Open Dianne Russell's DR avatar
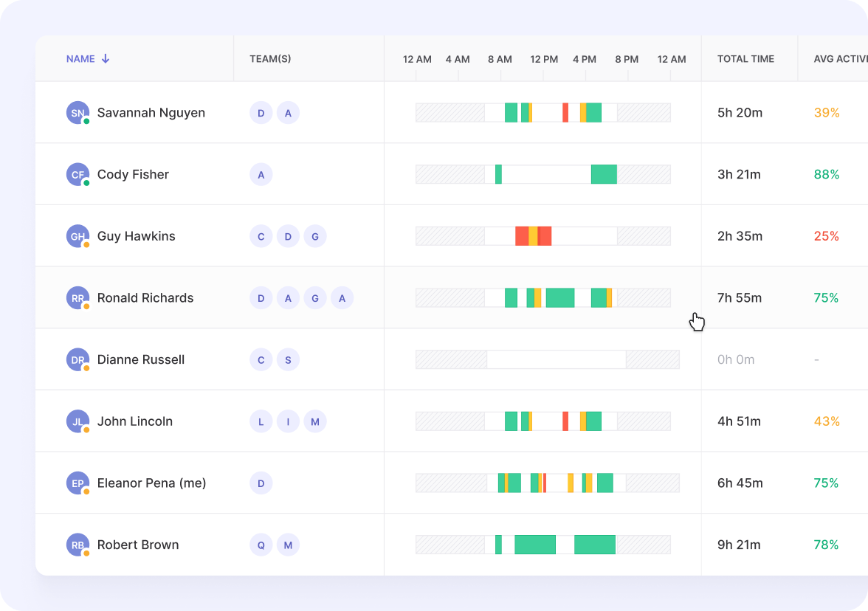The height and width of the screenshot is (611, 868). (x=77, y=360)
